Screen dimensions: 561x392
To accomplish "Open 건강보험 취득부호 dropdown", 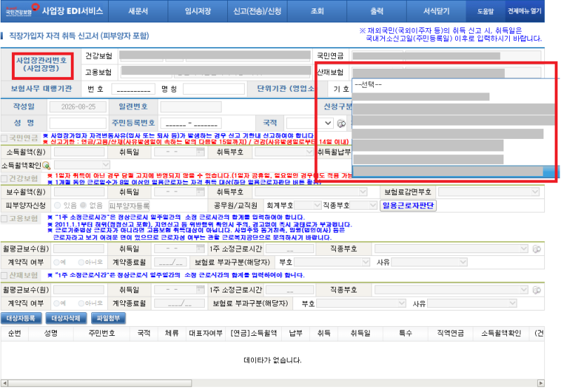I will pos(311,192).
